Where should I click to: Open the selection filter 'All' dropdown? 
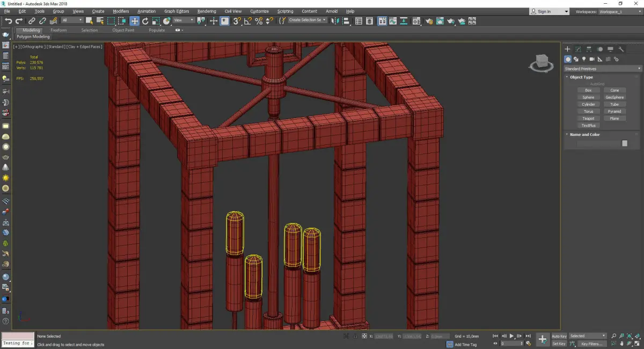click(72, 20)
